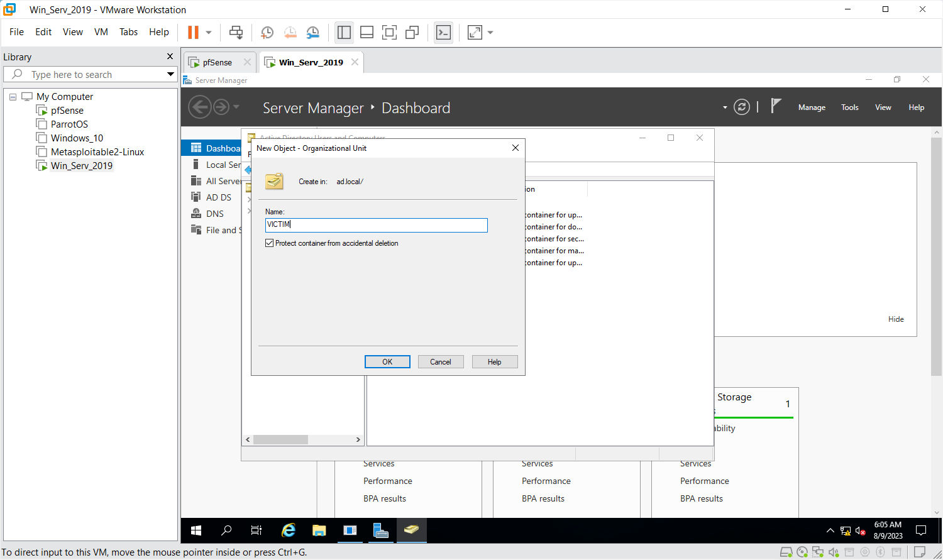Screen dimensions: 943x560
Task: Uncheck Protect container from accidental deletion
Action: (270, 243)
